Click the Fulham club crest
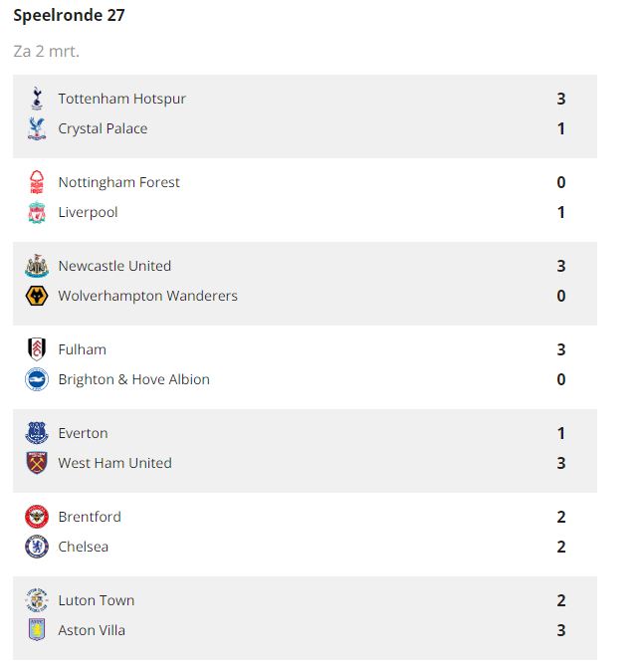The height and width of the screenshot is (672, 643). 37,349
